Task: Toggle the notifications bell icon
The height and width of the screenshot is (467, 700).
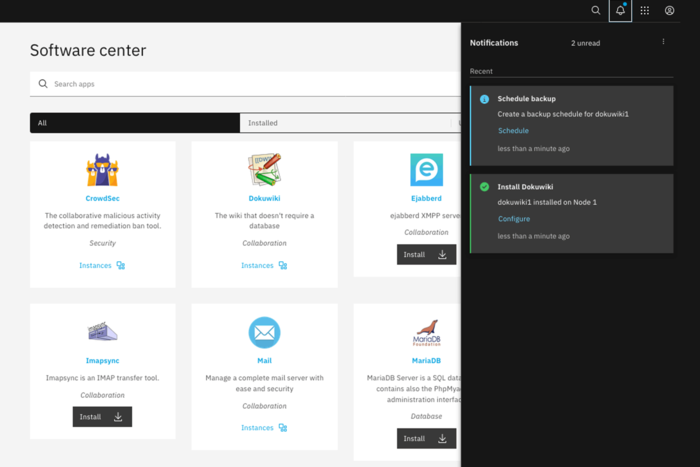Action: point(620,11)
